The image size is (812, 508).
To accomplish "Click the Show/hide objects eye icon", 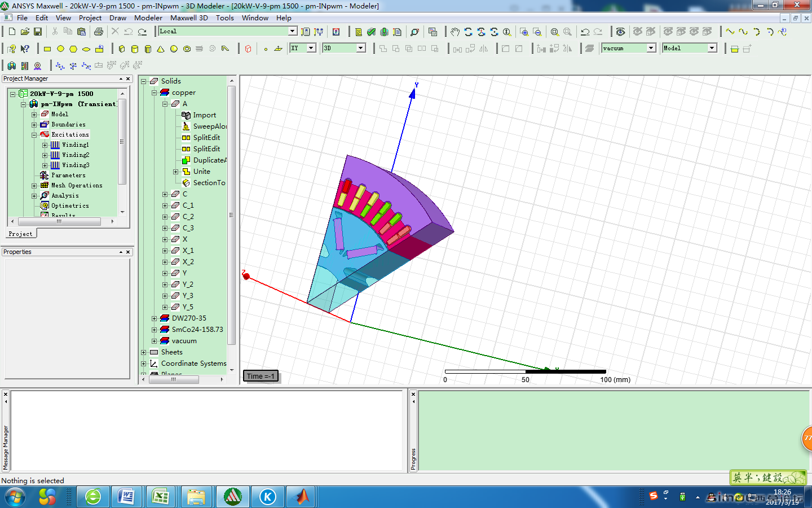I will tap(620, 32).
